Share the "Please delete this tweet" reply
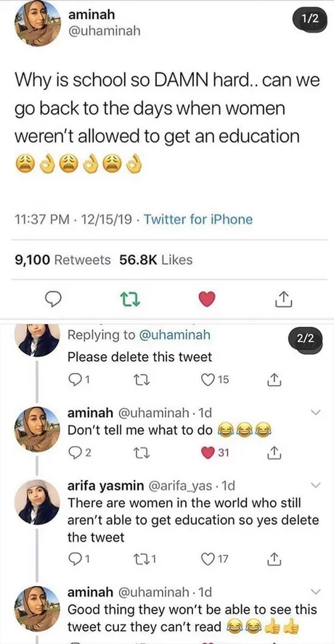Viewport: 334px width, 644px height. (x=274, y=380)
